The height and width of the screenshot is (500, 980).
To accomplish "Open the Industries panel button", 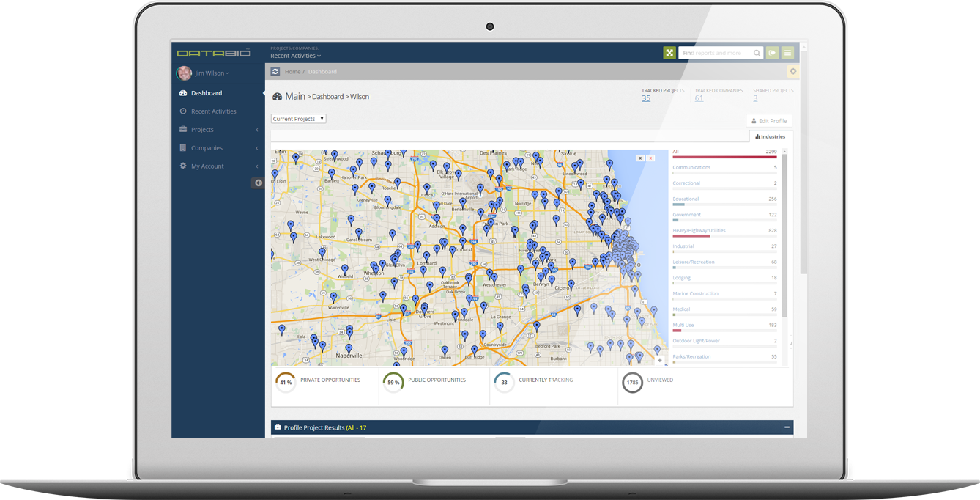I will tap(769, 136).
